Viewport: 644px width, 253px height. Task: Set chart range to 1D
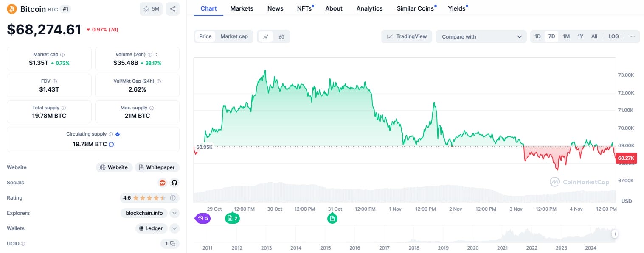tap(537, 36)
